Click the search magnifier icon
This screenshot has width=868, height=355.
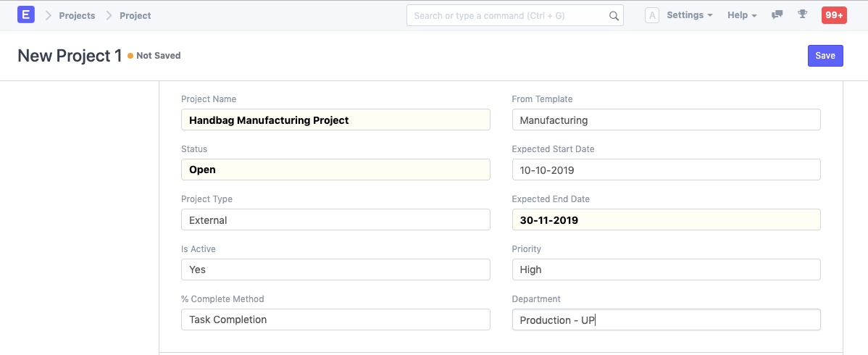click(613, 16)
